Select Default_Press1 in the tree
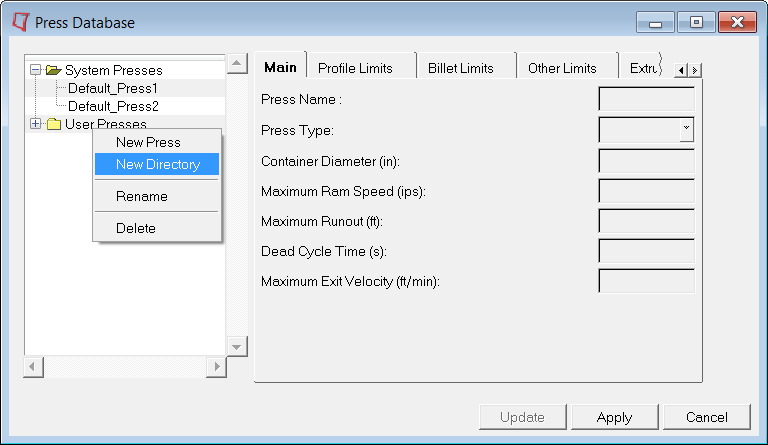Viewport: 768px width, 445px height. 113,88
